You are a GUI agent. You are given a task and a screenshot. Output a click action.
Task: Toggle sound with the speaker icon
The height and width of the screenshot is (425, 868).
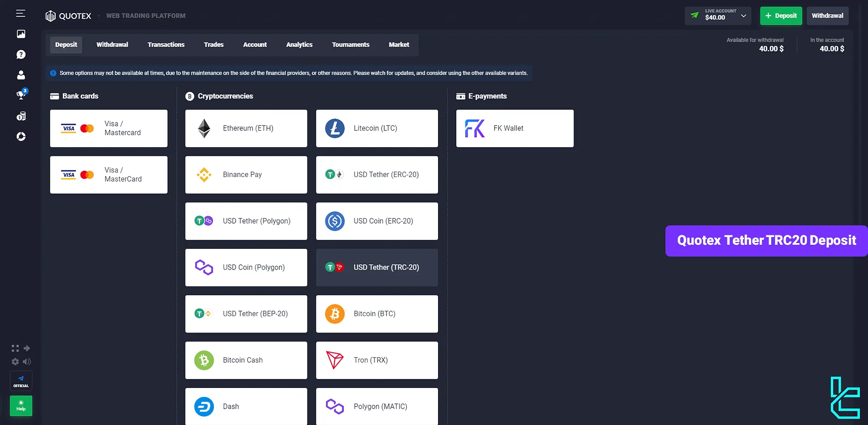[27, 362]
